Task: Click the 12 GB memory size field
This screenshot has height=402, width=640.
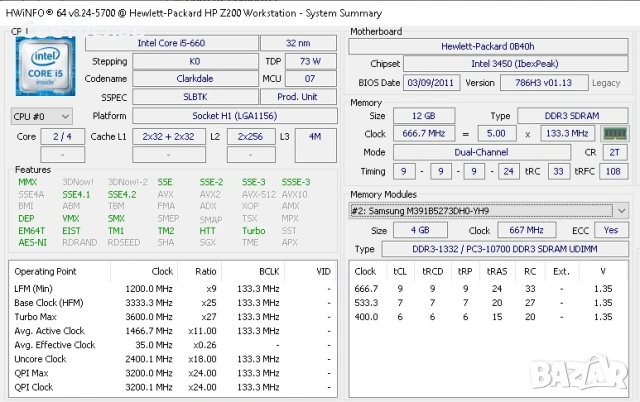Action: pos(424,116)
